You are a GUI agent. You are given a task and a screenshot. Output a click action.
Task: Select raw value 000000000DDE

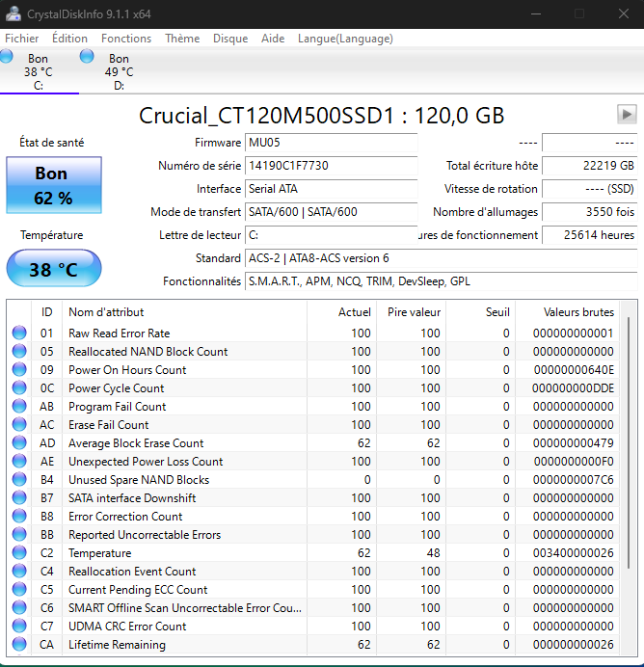point(573,387)
